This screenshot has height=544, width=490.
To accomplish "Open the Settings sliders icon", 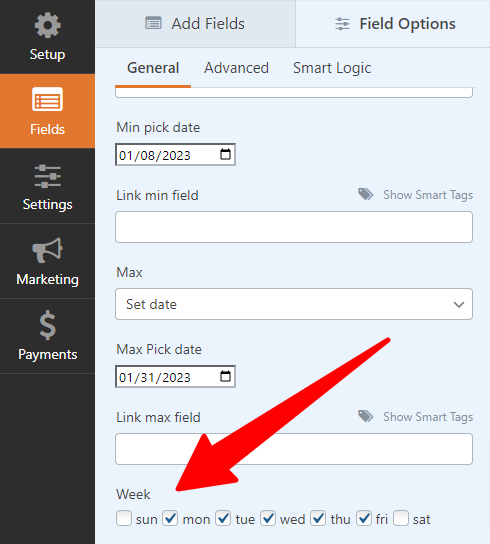I will [48, 176].
